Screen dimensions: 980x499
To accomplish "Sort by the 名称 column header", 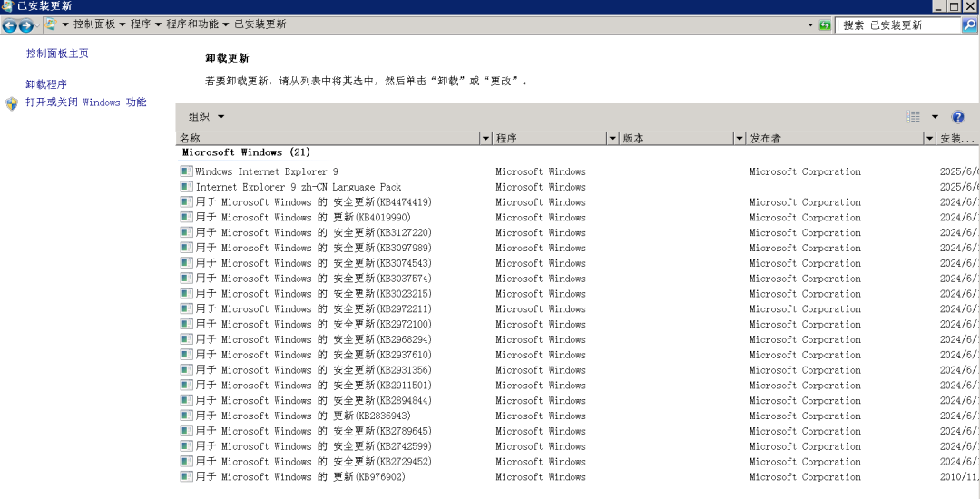I will click(328, 138).
